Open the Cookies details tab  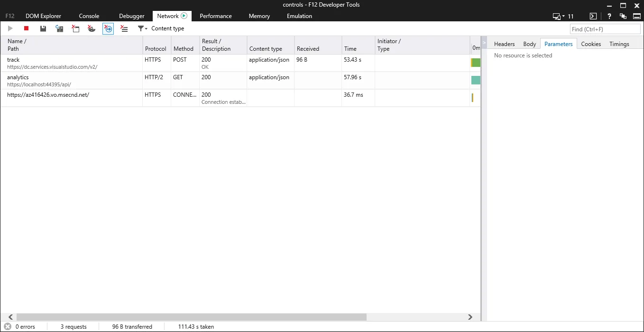pos(591,44)
